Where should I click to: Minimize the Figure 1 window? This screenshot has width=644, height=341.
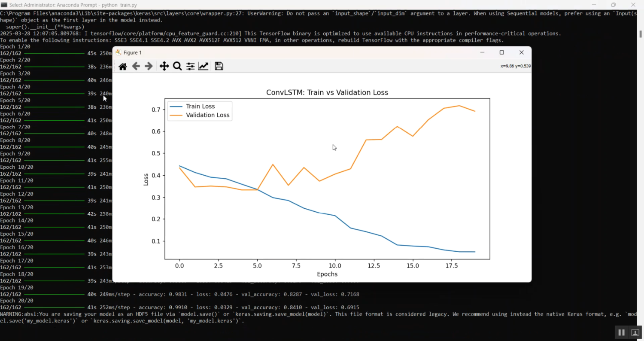482,52
